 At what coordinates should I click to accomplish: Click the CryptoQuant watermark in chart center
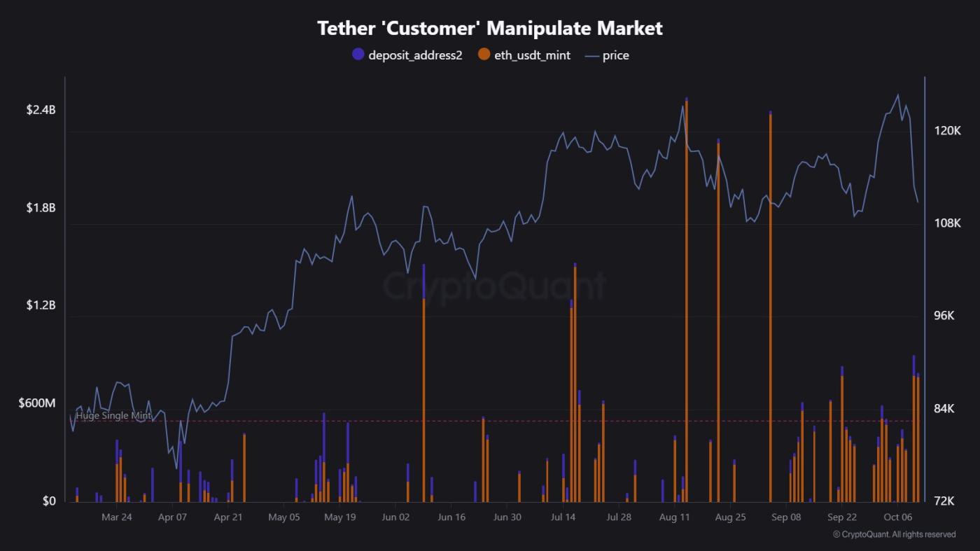coord(493,286)
